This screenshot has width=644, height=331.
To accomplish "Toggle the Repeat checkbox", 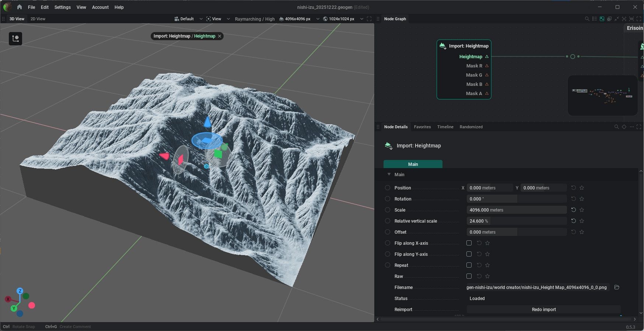I will pyautogui.click(x=469, y=265).
